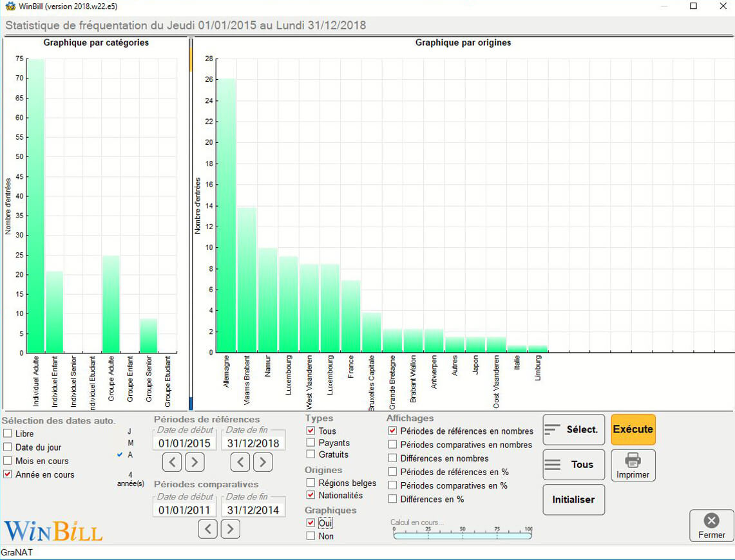
Task: Maximize the WinBill window
Action: coord(693,6)
